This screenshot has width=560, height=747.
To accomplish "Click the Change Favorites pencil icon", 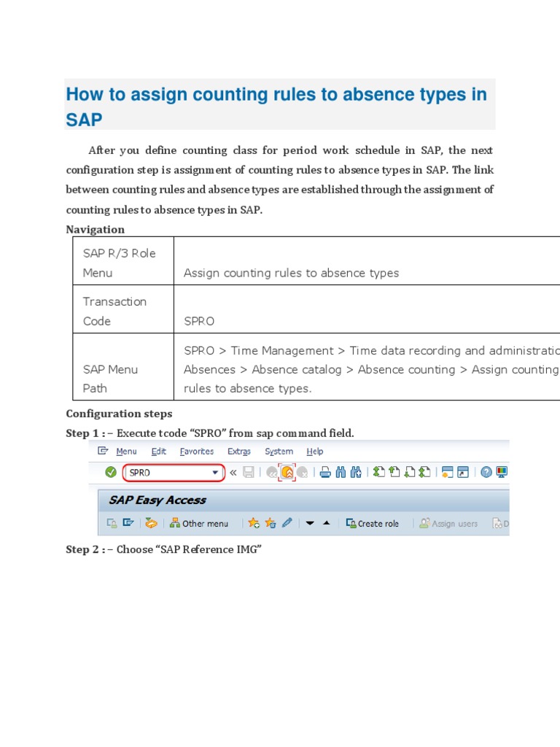I will pos(287,522).
